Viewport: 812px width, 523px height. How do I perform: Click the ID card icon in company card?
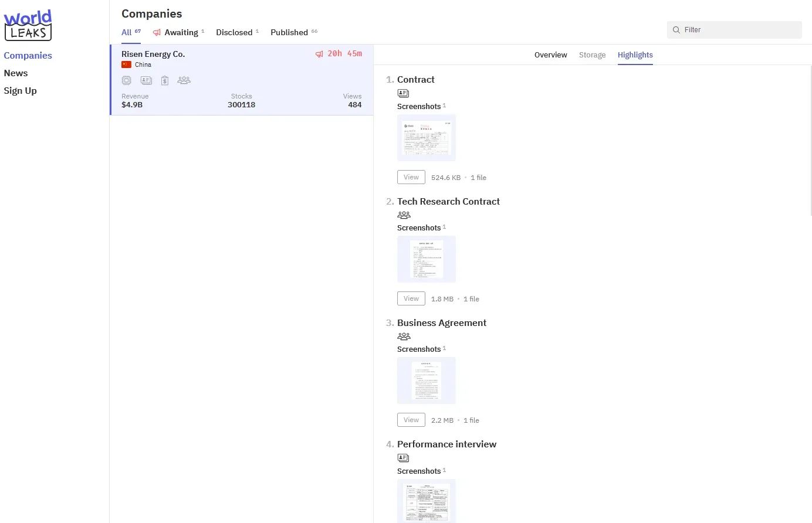(146, 80)
